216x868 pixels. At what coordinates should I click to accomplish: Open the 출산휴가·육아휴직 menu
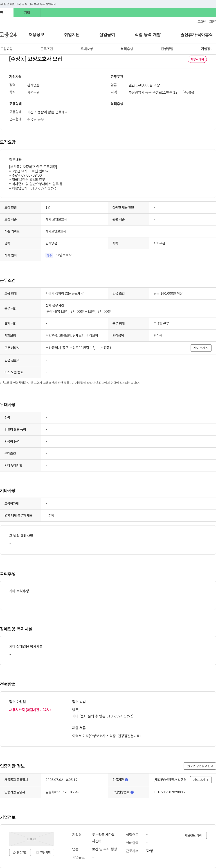tap(196, 35)
